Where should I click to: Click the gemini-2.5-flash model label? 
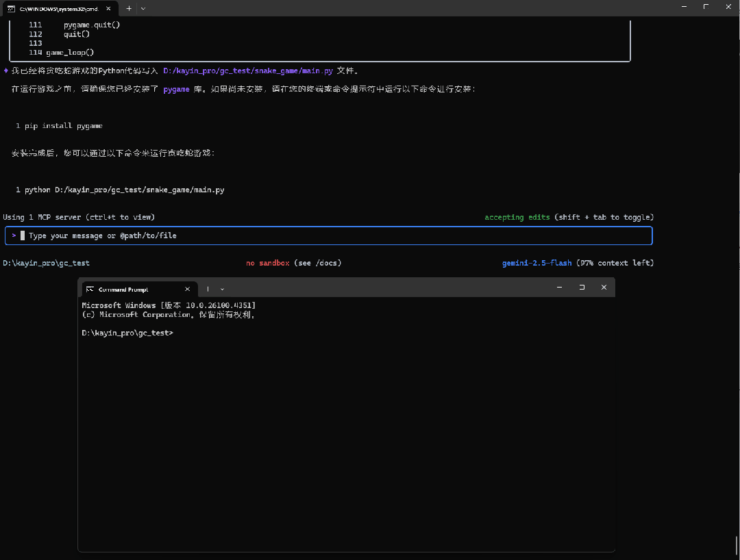536,263
